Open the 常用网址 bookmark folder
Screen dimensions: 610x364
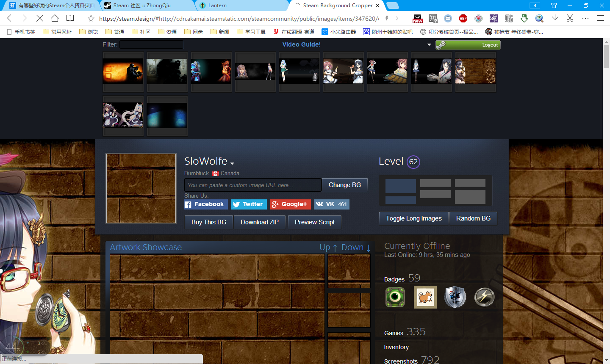pos(57,32)
